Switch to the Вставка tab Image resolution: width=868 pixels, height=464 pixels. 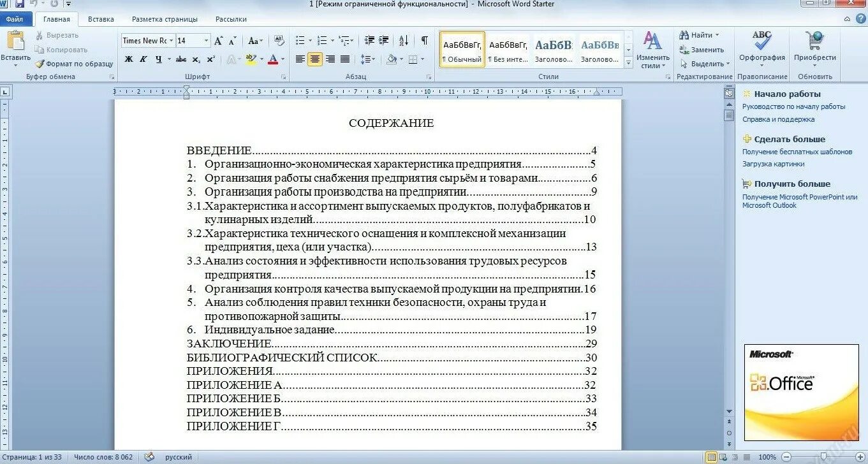tap(101, 19)
